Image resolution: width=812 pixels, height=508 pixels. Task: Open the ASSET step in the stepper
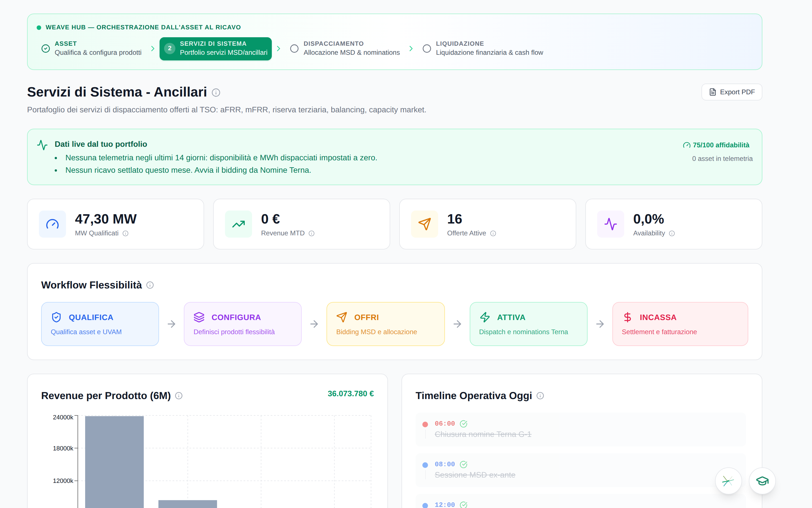coord(91,48)
